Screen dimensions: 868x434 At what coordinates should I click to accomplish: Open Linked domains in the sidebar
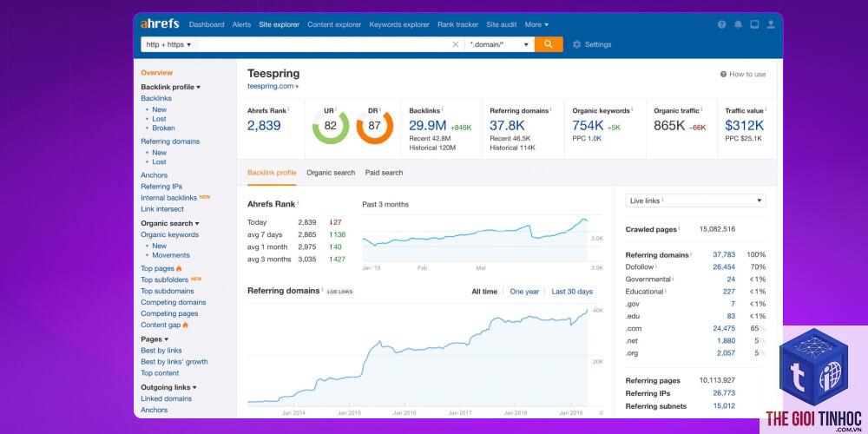(x=166, y=398)
